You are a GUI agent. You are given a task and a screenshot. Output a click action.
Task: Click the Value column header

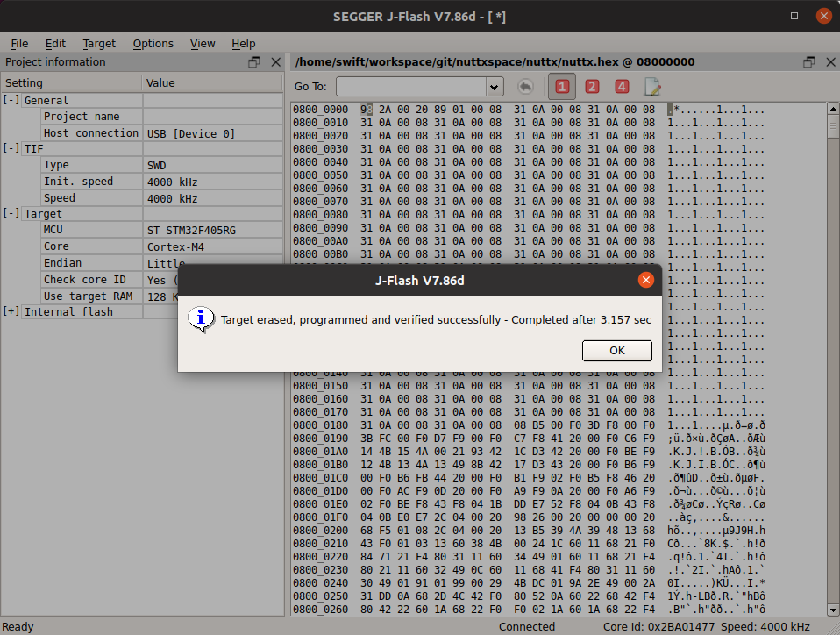pyautogui.click(x=213, y=83)
